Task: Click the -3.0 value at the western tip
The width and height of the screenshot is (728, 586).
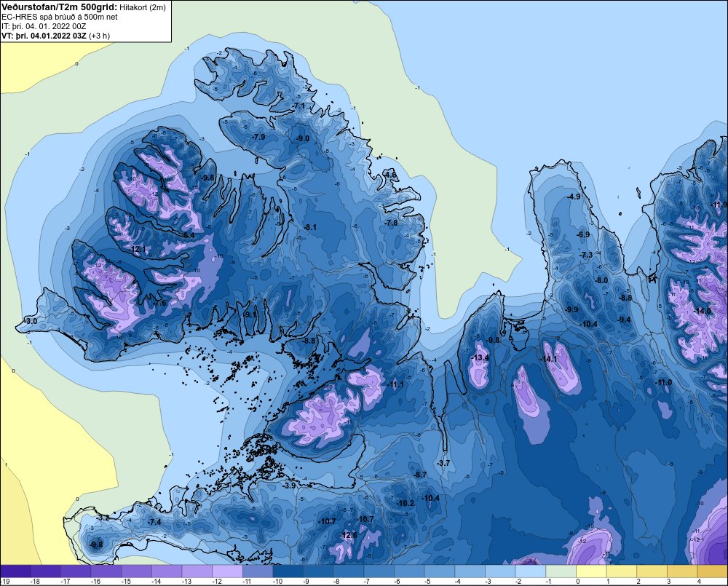Action: click(31, 321)
